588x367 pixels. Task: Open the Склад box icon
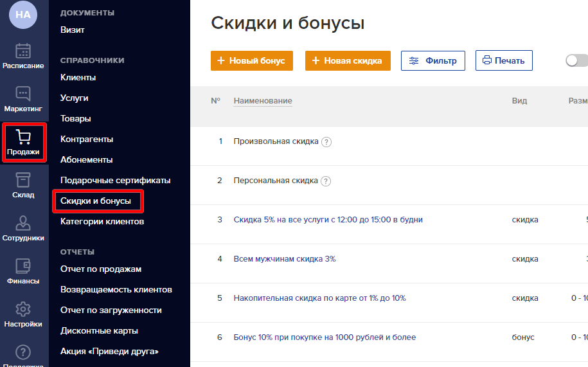(x=23, y=180)
